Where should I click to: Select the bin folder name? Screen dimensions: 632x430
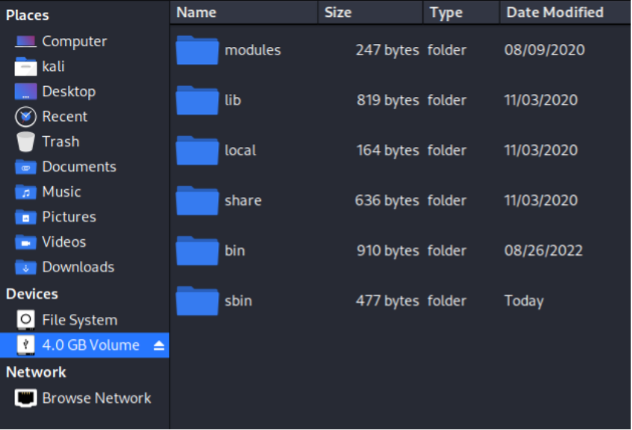click(x=235, y=250)
